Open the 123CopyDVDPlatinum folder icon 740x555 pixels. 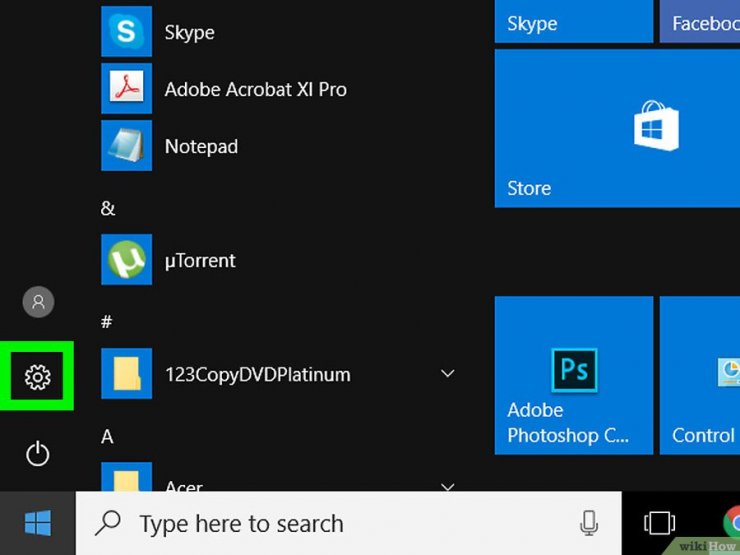click(x=126, y=374)
